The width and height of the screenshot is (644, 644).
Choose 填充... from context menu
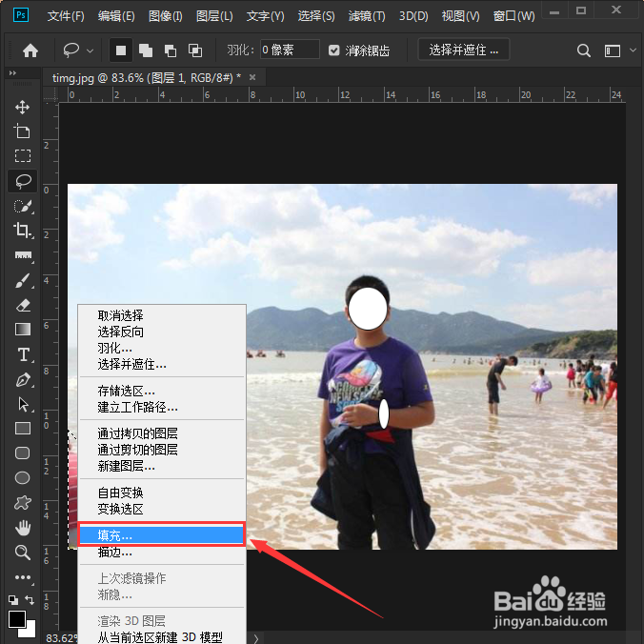pos(162,535)
